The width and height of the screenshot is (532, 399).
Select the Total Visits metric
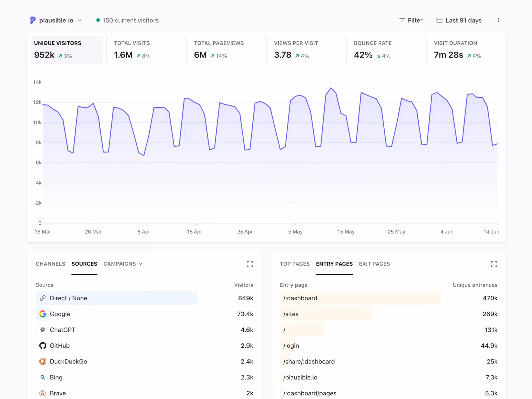coord(147,50)
